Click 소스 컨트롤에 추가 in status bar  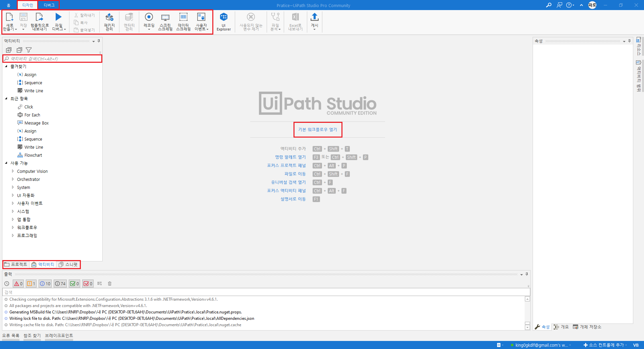coord(605,345)
